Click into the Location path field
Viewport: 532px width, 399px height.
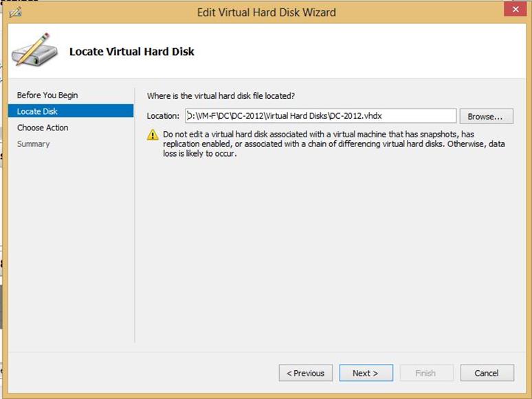pos(320,116)
